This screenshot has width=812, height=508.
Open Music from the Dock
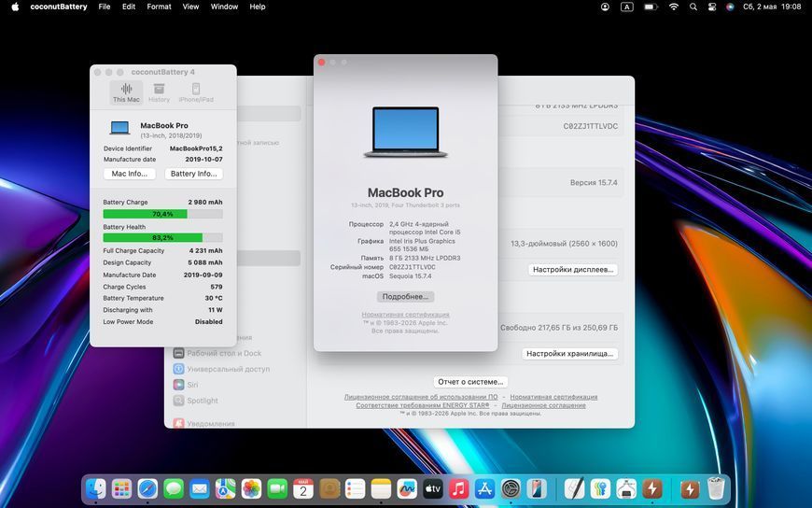459,488
